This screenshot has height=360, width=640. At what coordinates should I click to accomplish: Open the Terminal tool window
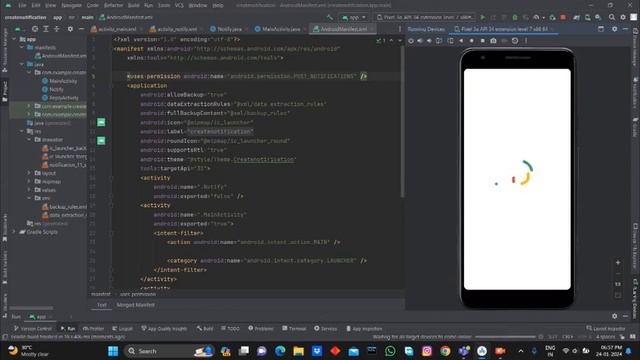(x=294, y=329)
